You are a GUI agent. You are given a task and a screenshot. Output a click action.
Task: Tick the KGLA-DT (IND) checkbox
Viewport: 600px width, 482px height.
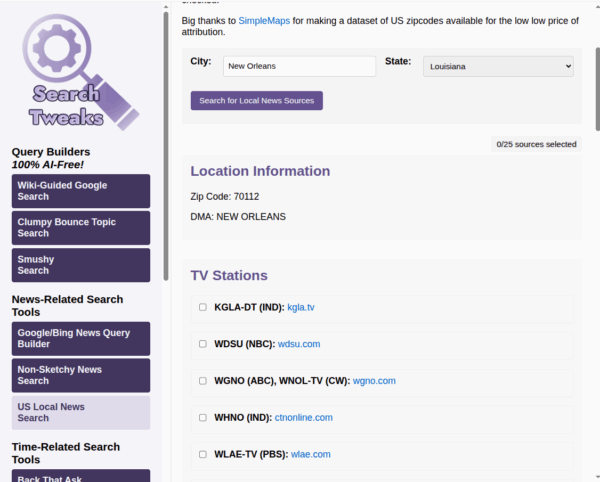(203, 307)
